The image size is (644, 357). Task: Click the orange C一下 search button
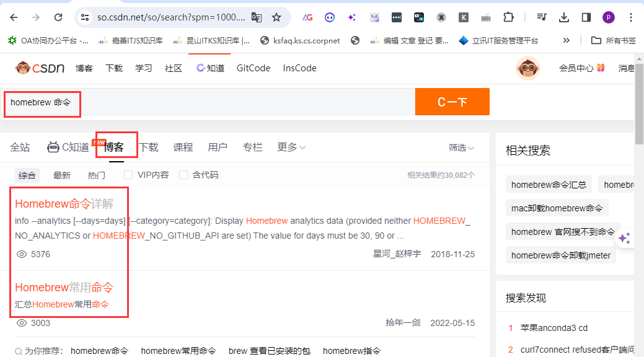[452, 102]
